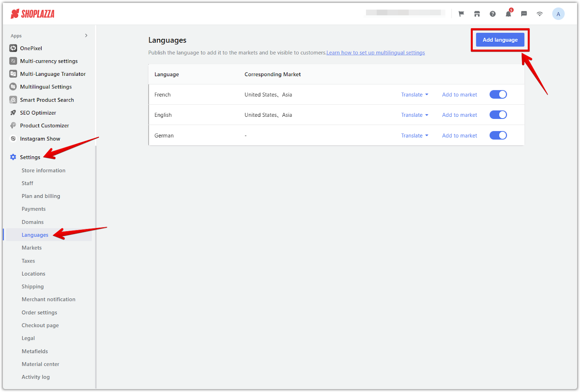Disable the French language toggle

click(498, 95)
